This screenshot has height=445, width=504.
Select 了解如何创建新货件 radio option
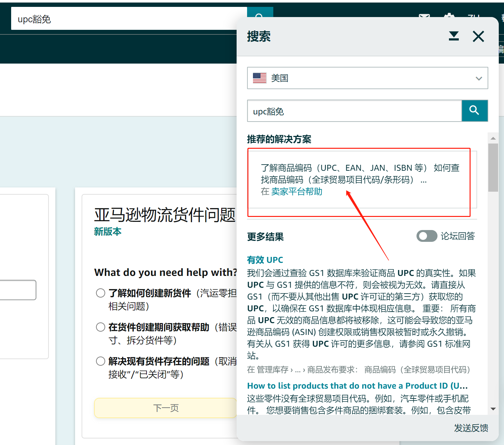tap(101, 293)
